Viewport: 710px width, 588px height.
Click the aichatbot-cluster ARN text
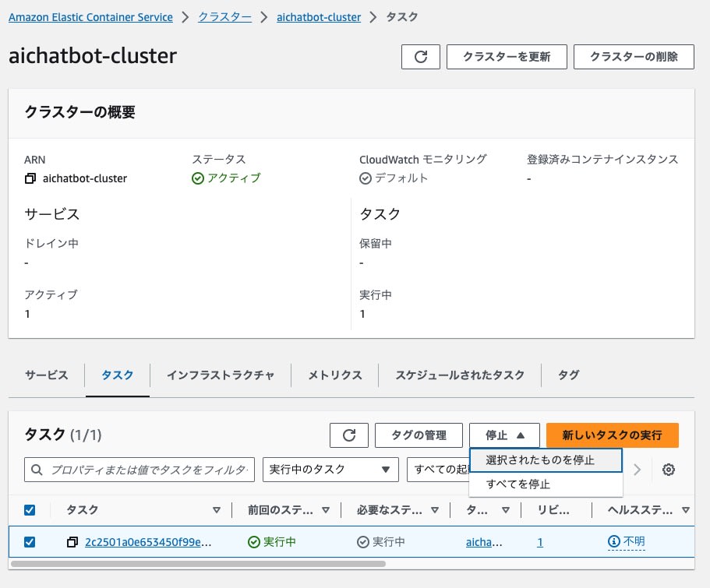(85, 178)
